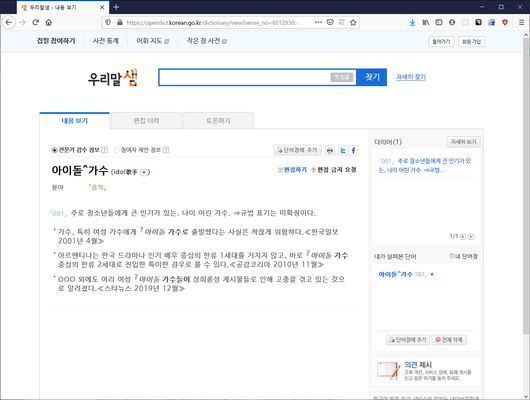Share the entry via the Twitter icon
The image size is (530, 400).
point(343,150)
